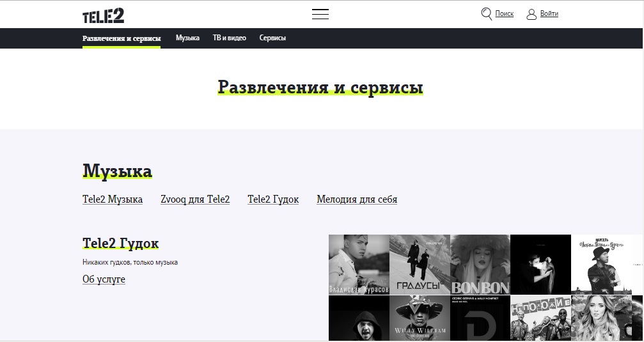This screenshot has height=342, width=644.
Task: Open the Владислав Курасов album cover
Action: coord(359,264)
